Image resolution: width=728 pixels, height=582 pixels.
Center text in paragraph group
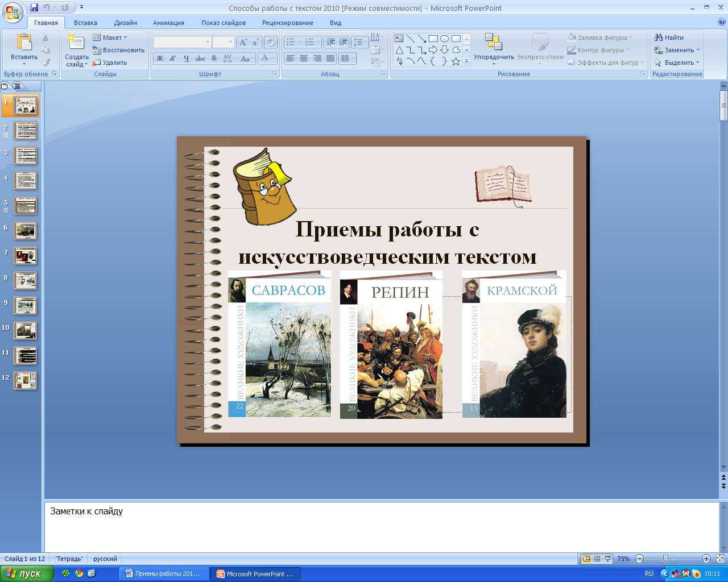pos(303,58)
